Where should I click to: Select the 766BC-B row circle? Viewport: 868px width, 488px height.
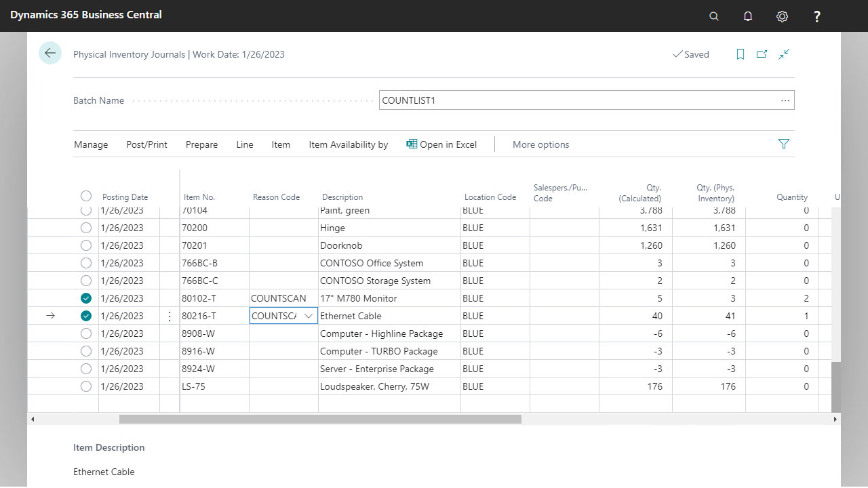(86, 263)
